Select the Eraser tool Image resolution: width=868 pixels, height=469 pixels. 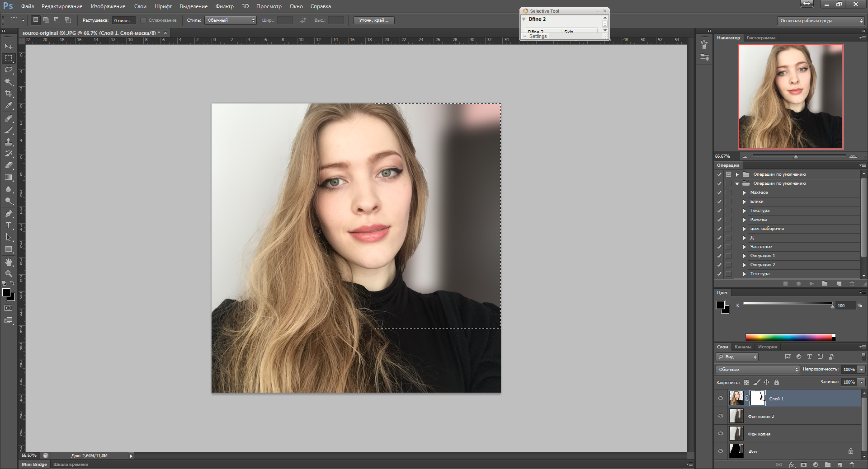pyautogui.click(x=9, y=165)
